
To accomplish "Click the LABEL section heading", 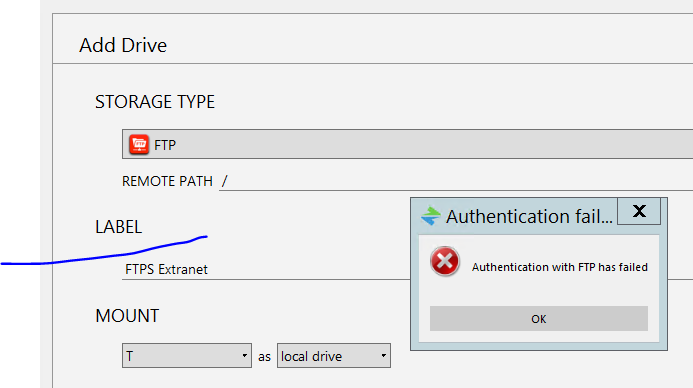I will tap(118, 227).
